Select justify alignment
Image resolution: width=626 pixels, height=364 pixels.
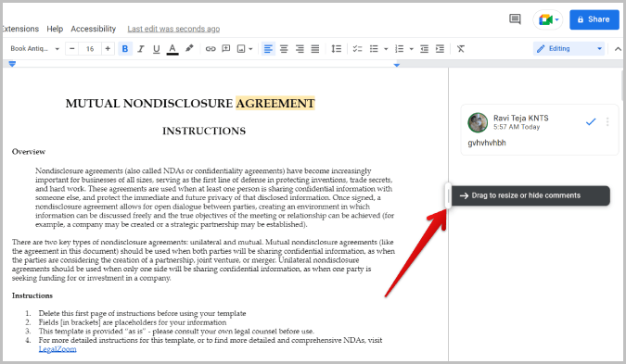(x=315, y=49)
